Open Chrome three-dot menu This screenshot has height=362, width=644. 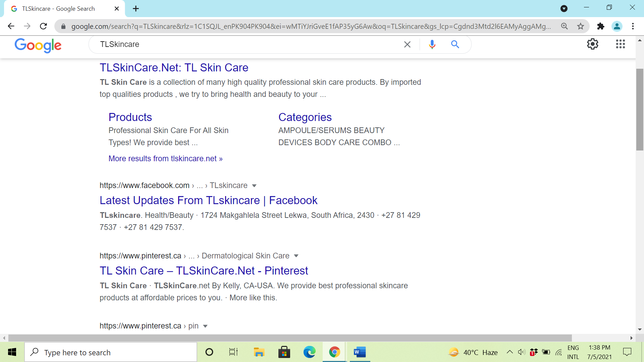pyautogui.click(x=633, y=26)
